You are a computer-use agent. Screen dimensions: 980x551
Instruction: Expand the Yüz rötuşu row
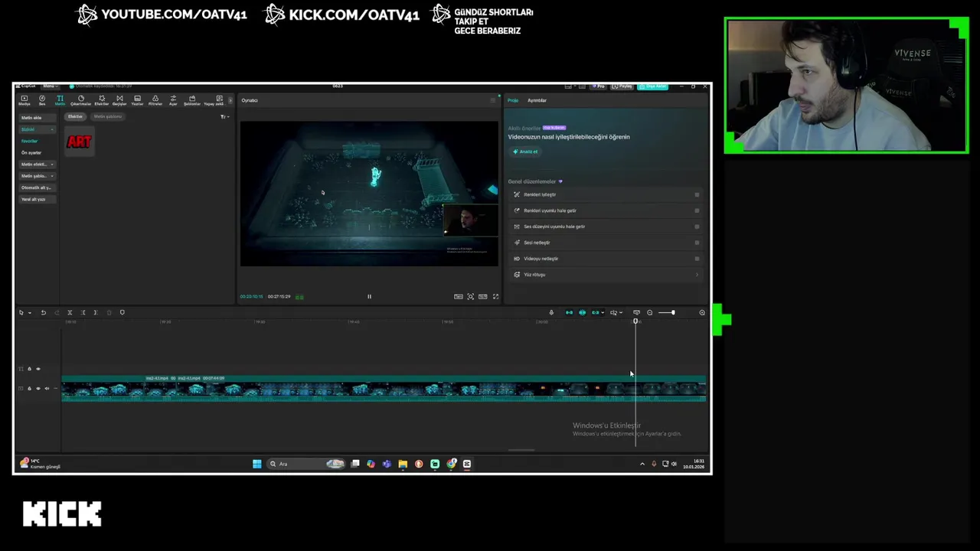(x=606, y=275)
